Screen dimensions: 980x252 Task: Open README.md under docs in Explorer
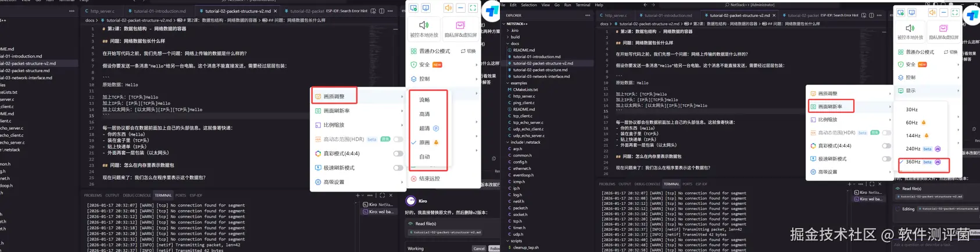click(524, 50)
